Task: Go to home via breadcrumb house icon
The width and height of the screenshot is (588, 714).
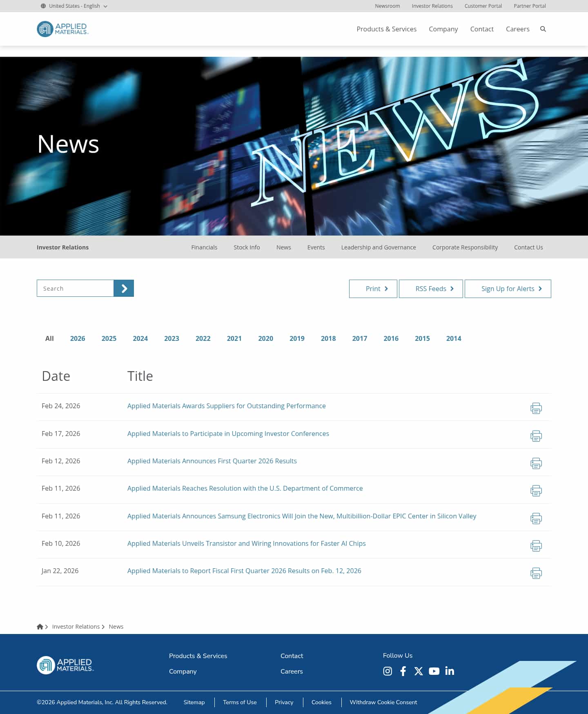Action: click(x=40, y=627)
